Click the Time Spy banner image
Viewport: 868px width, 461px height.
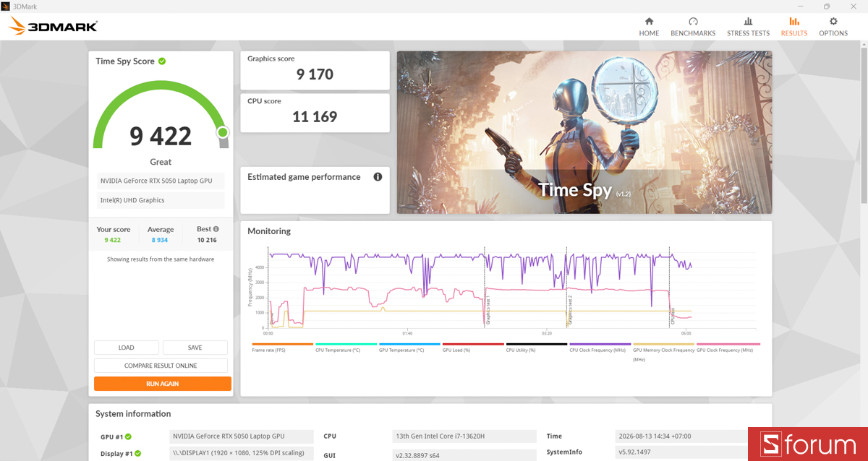point(584,132)
